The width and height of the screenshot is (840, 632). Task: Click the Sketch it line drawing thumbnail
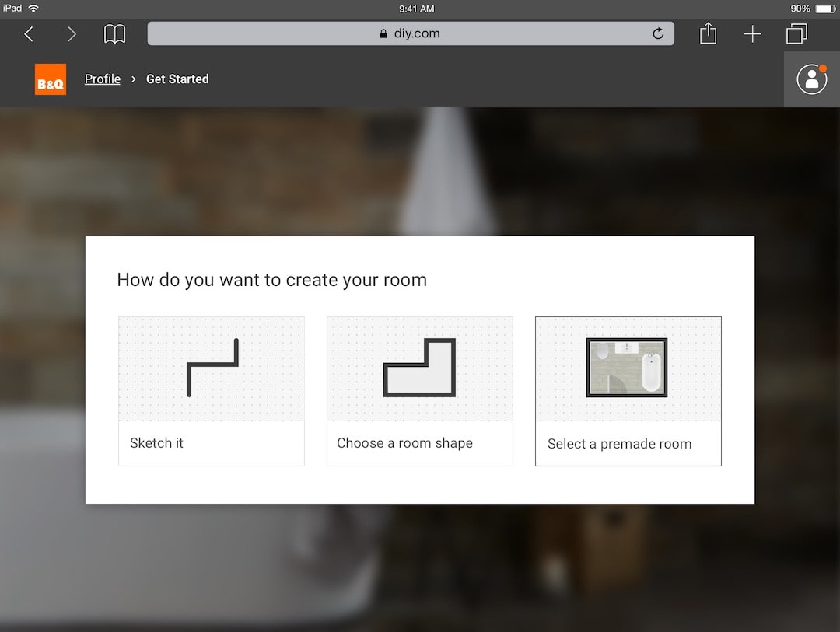212,368
